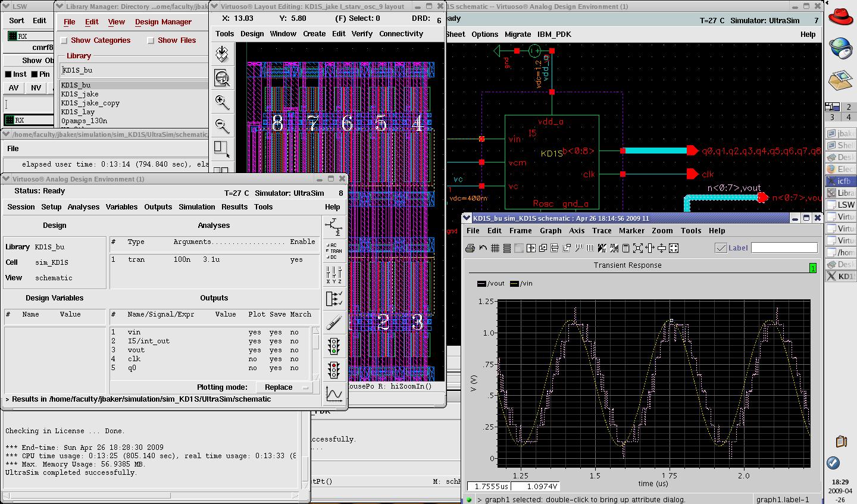Click the Print icon in waveform window
The image size is (857, 504).
pos(470,248)
